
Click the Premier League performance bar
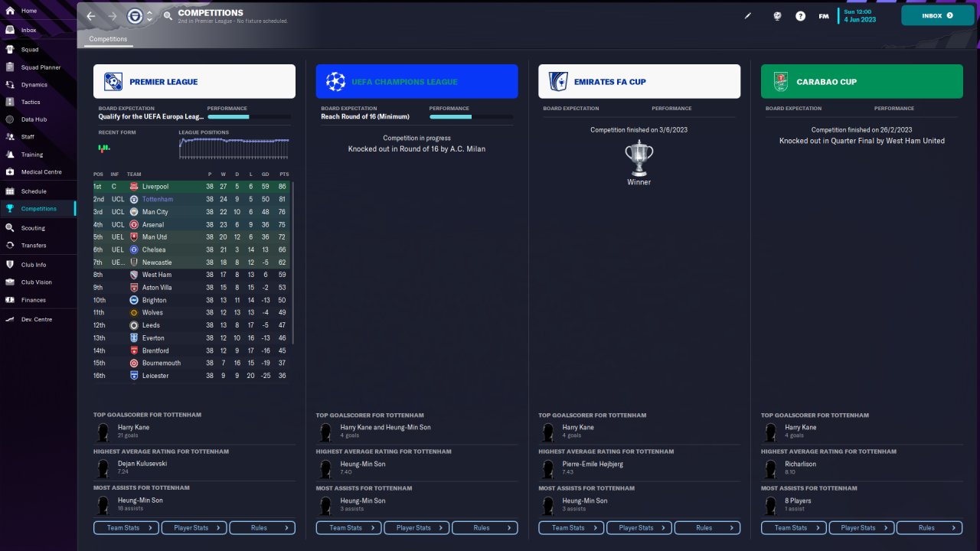tap(249, 117)
